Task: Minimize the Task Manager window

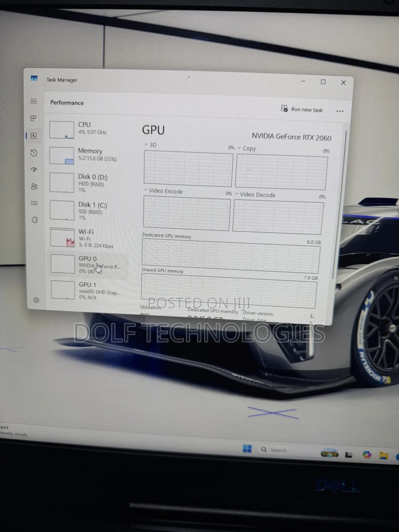Action: pos(303,81)
